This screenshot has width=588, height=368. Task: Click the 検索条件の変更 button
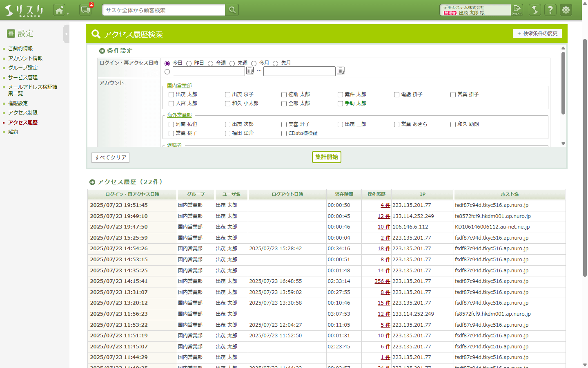537,34
